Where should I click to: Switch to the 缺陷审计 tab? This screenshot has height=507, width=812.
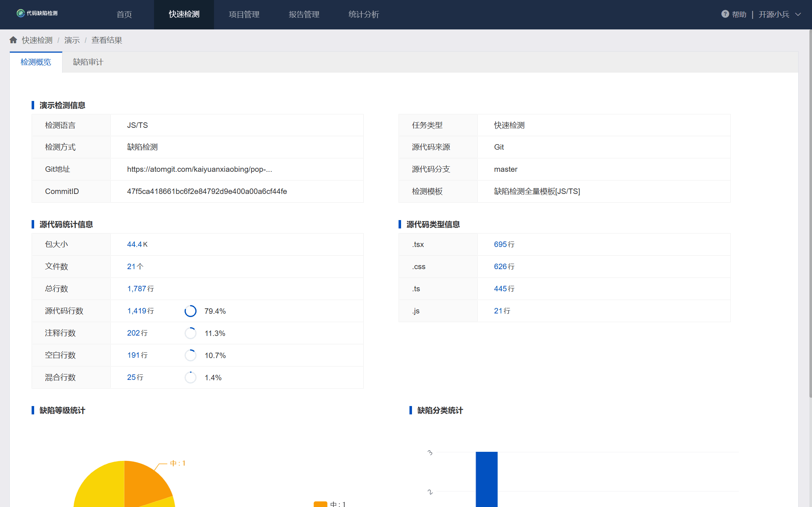(88, 62)
